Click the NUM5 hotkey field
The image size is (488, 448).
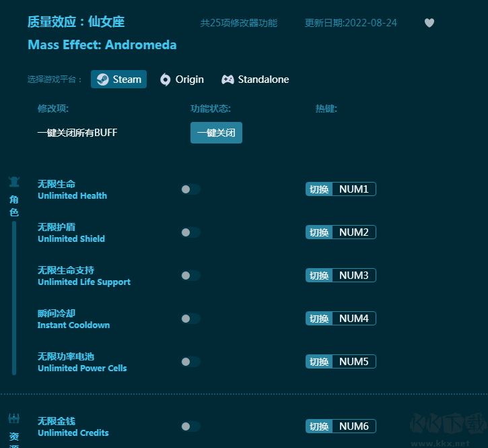point(354,362)
